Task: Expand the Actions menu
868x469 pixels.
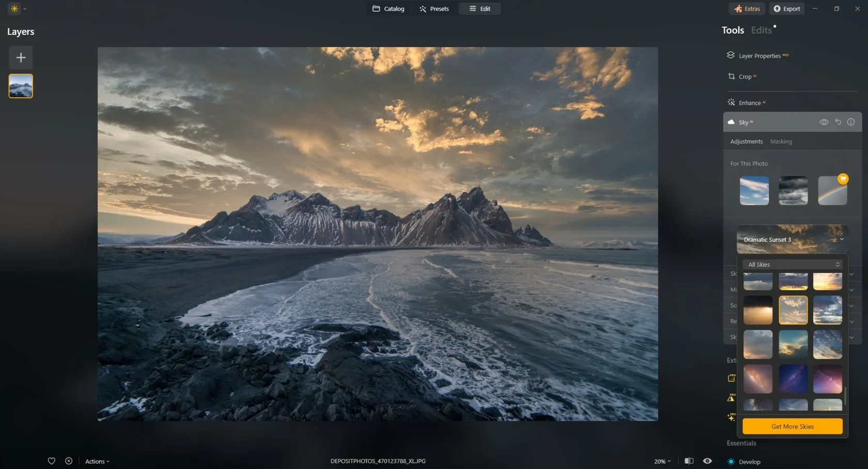Action: pyautogui.click(x=97, y=461)
